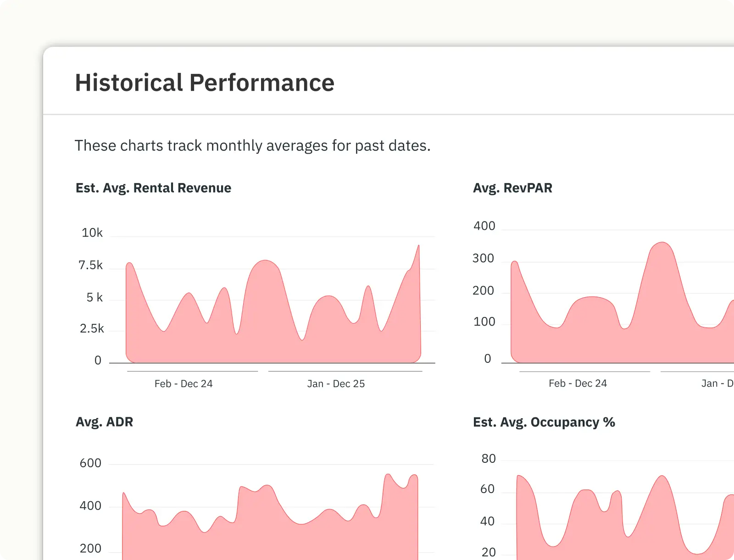The image size is (734, 560).
Task: Click the Historical Performance heading
Action: (x=204, y=83)
